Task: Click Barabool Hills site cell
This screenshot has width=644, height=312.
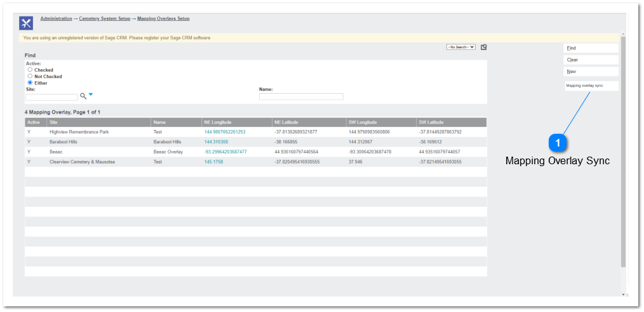Action: (64, 142)
